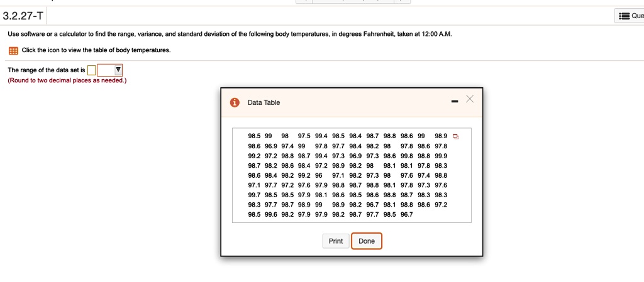Image resolution: width=644 pixels, height=282 pixels.
Task: Open the Question list button
Action: point(630,16)
